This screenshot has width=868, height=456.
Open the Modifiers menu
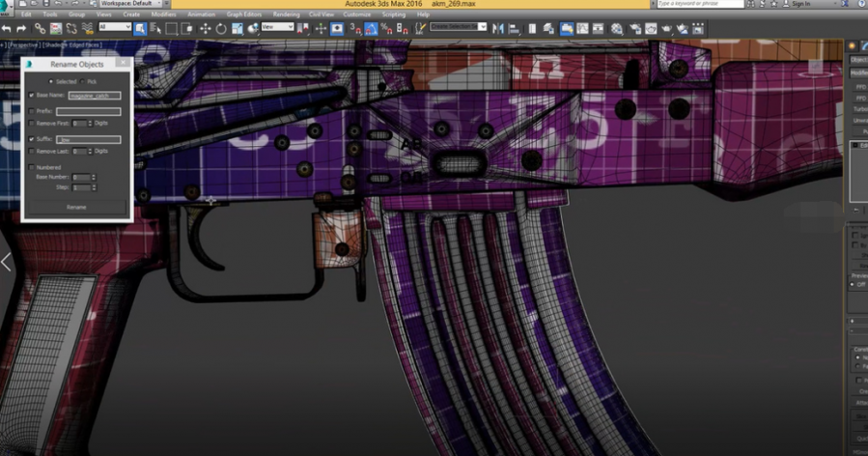pyautogui.click(x=163, y=15)
